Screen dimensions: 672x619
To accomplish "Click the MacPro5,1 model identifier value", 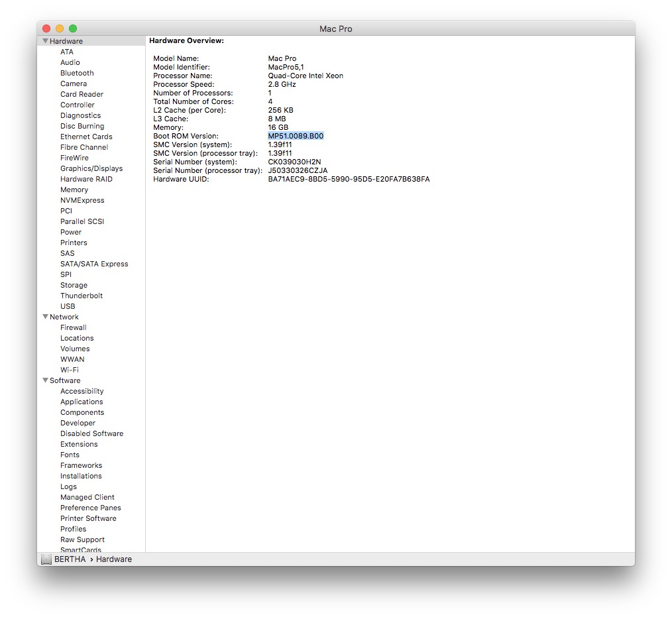I will coord(286,68).
